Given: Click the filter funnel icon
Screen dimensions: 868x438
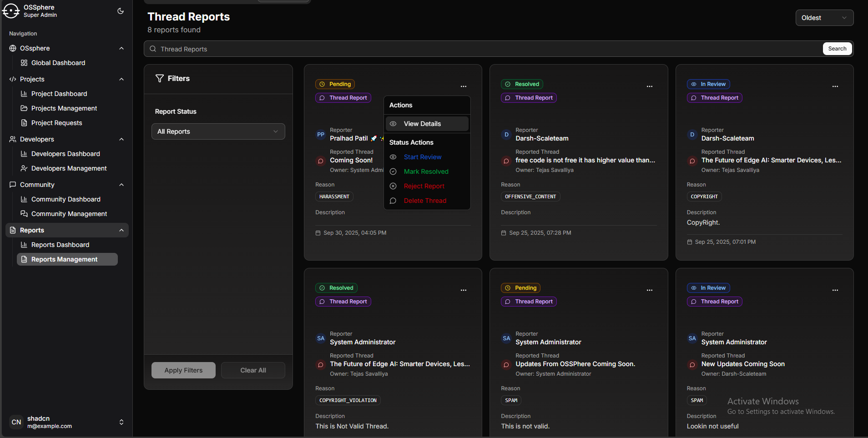Looking at the screenshot, I should (x=160, y=78).
